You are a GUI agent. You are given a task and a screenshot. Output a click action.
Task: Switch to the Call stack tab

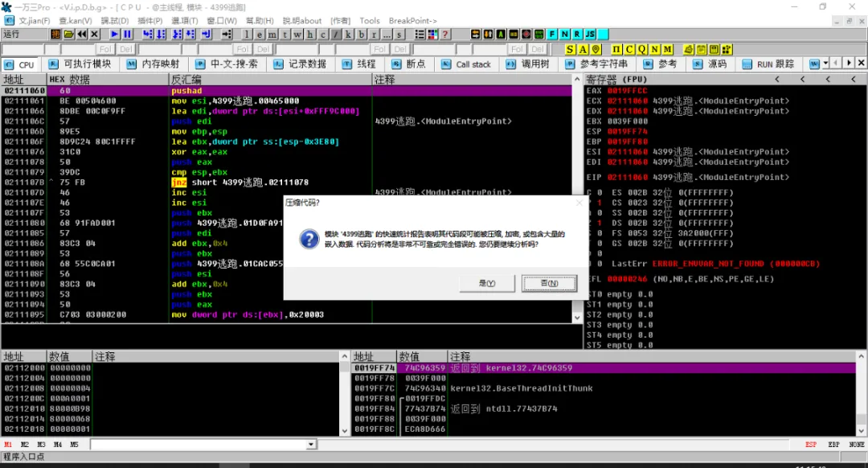point(467,64)
